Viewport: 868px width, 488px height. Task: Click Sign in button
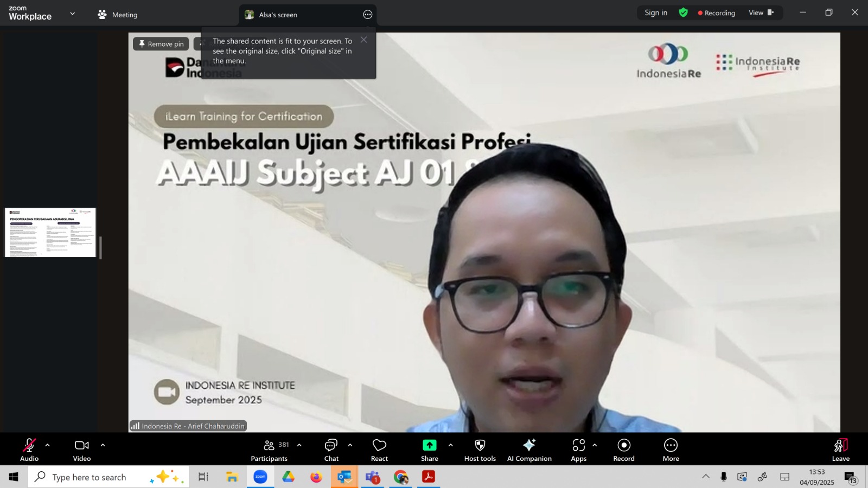656,13
